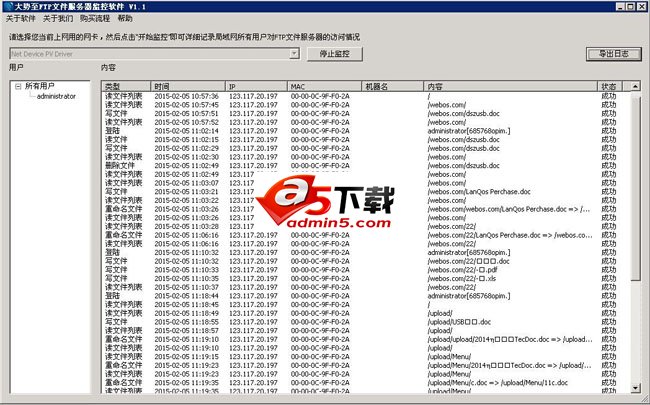650x405 pixels.
Task: Select the 写文件 row at 11:18:55
Action: click(x=366, y=322)
